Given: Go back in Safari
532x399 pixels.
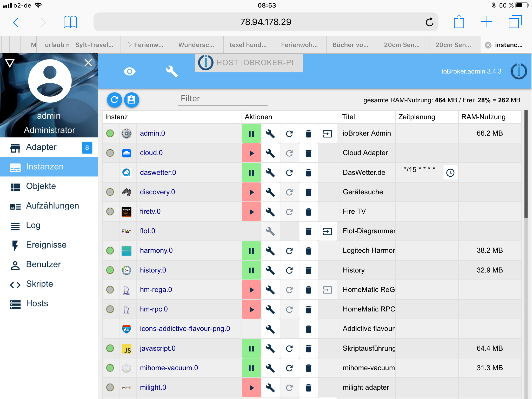Looking at the screenshot, I should pos(16,22).
